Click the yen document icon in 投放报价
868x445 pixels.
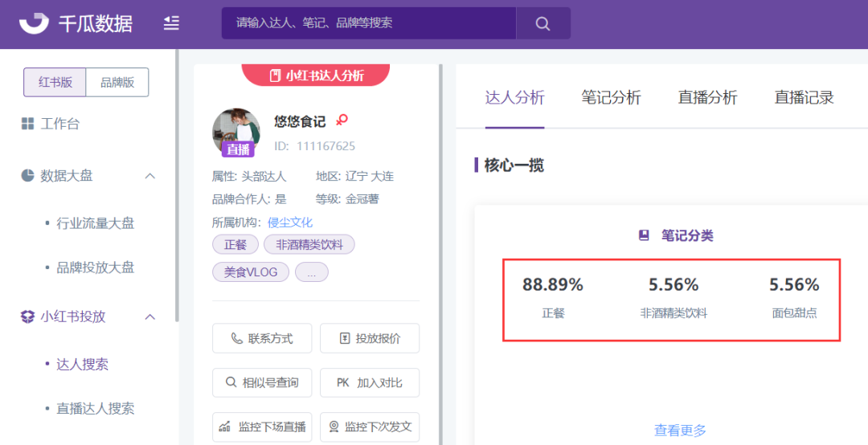[344, 338]
